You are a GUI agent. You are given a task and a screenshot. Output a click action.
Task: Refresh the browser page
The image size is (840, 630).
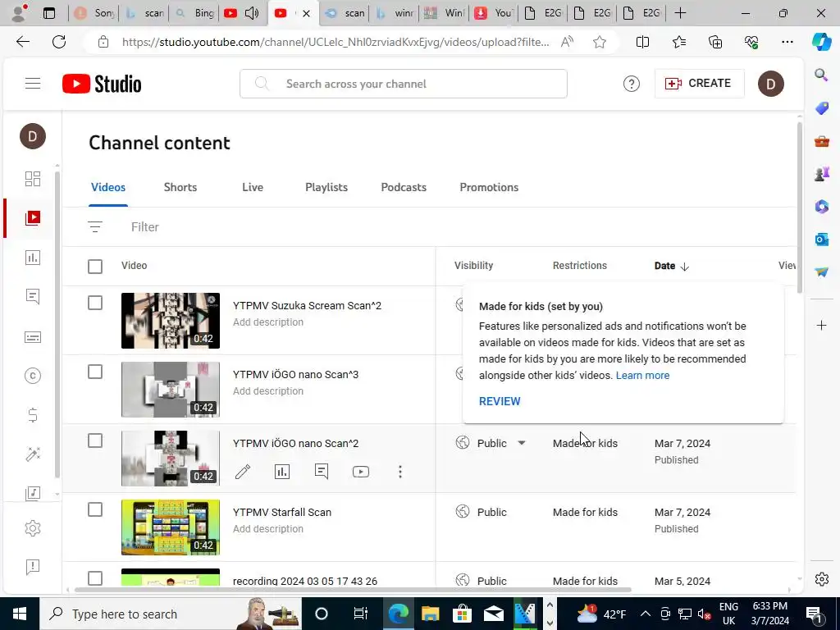[59, 42]
